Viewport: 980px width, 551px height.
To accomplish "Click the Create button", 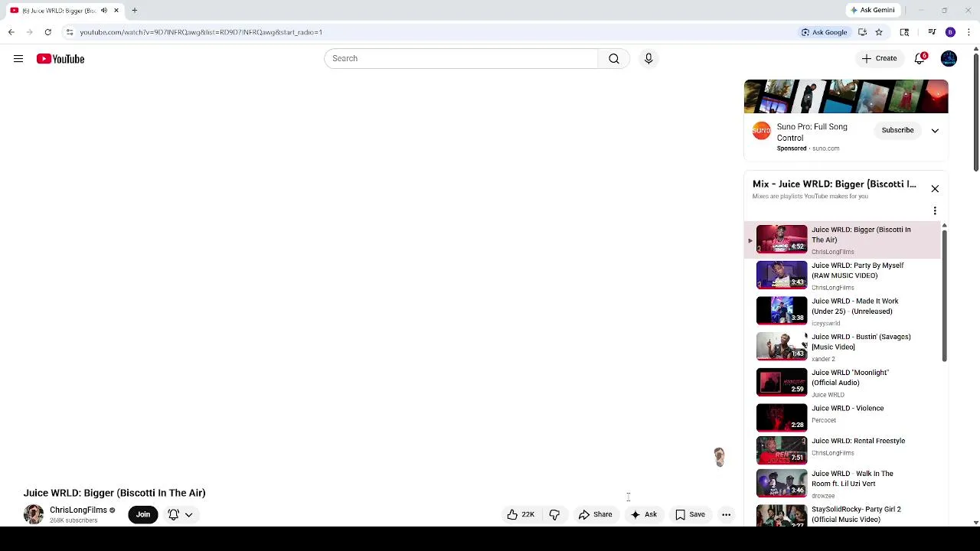I will pos(879,59).
